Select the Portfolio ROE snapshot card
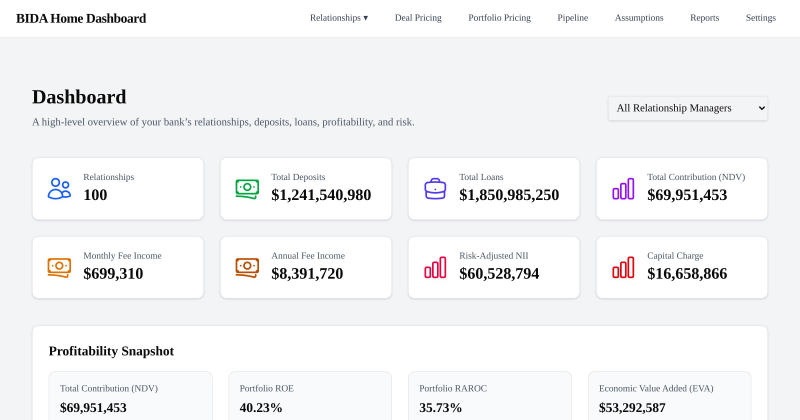The height and width of the screenshot is (420, 800). 310,396
